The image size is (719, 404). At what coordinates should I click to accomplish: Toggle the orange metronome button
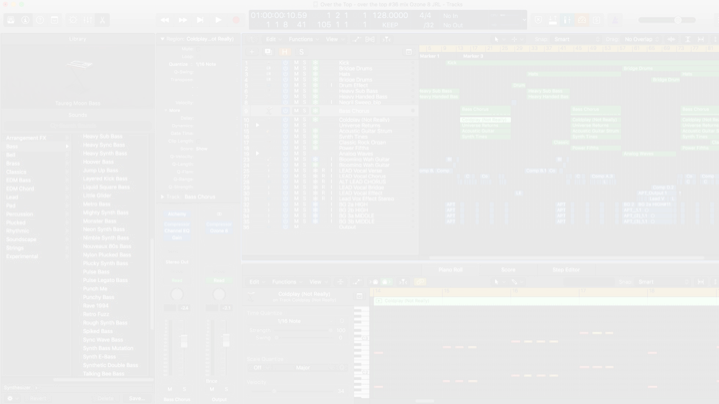tap(582, 20)
